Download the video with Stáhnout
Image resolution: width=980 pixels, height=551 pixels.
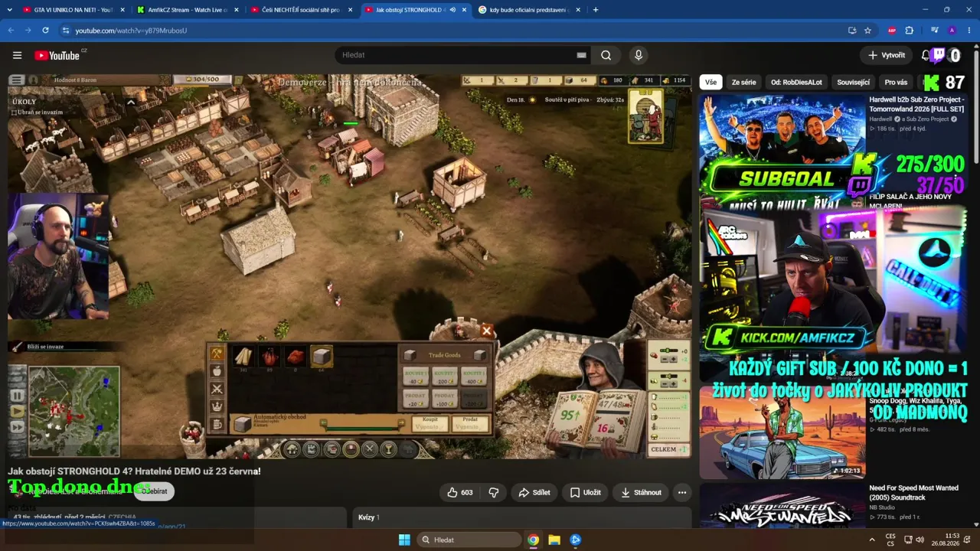click(x=641, y=492)
